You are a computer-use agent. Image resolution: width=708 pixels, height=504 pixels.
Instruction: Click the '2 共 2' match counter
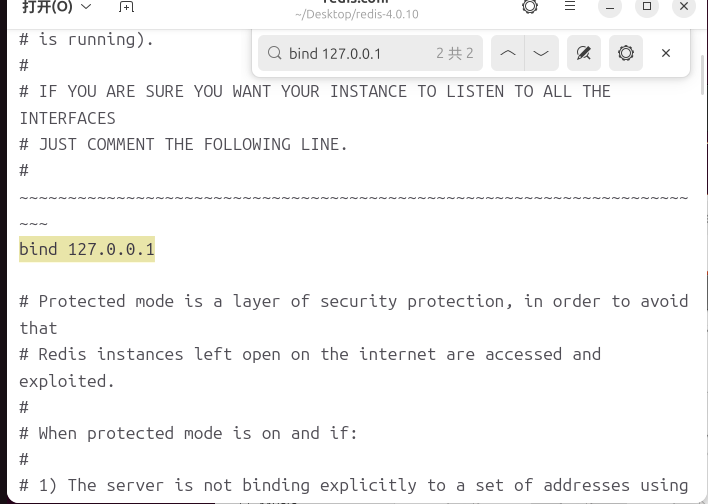pos(455,53)
